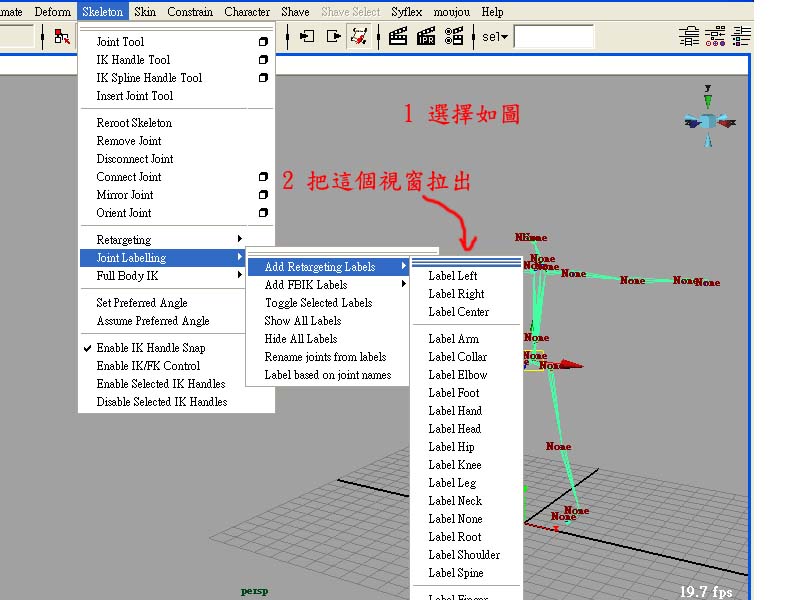Choose Hide All Labels
This screenshot has width=800, height=600.
point(301,338)
